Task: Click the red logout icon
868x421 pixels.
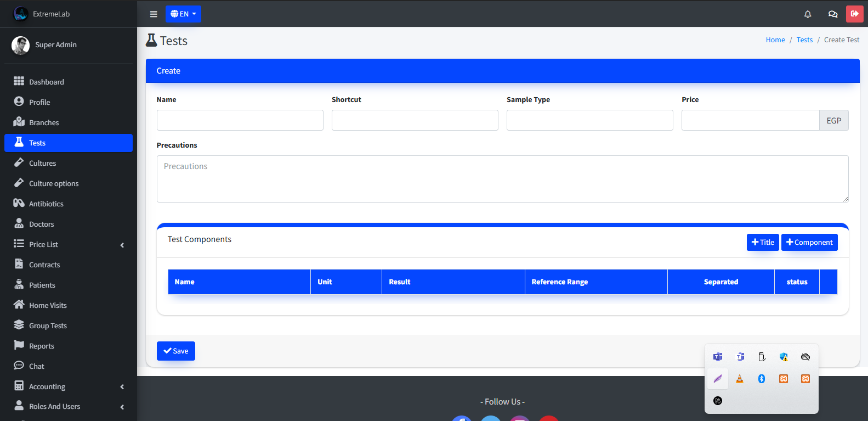Action: [x=854, y=14]
